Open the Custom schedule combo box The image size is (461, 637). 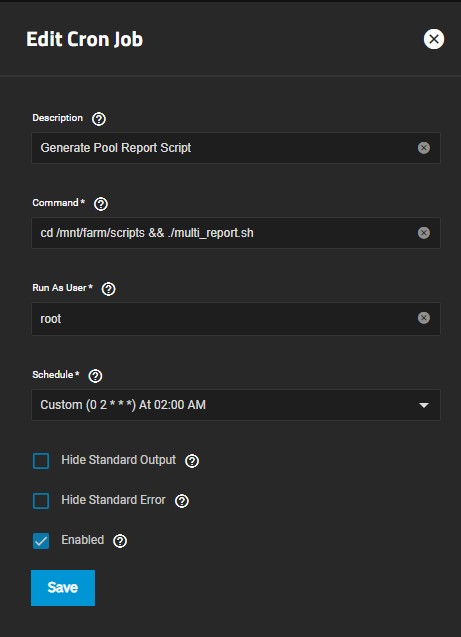236,405
